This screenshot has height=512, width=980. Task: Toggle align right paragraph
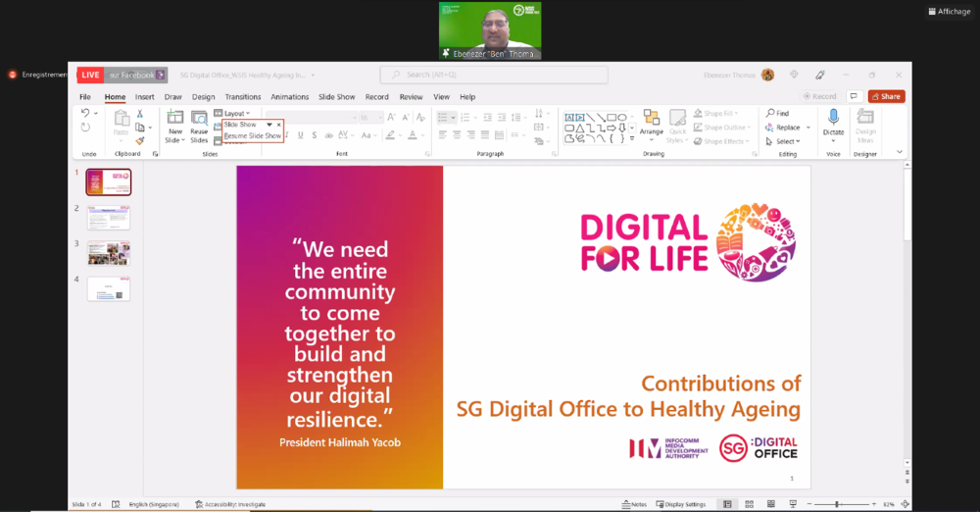tap(471, 134)
